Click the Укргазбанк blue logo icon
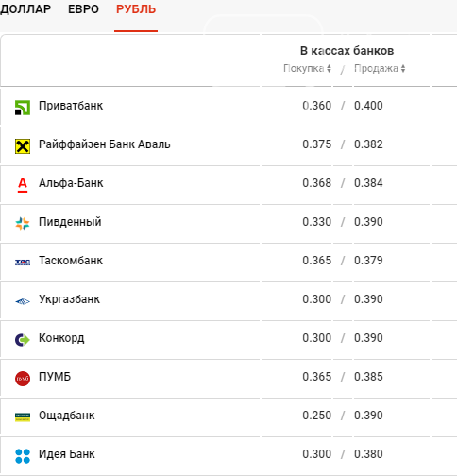457x476 pixels. [23, 301]
